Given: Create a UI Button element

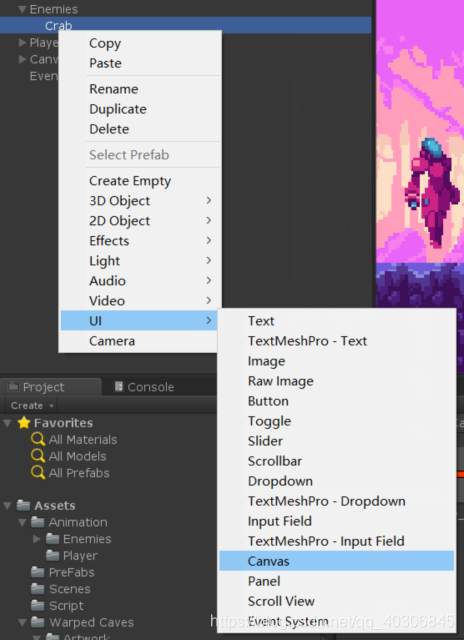Looking at the screenshot, I should [x=337, y=401].
